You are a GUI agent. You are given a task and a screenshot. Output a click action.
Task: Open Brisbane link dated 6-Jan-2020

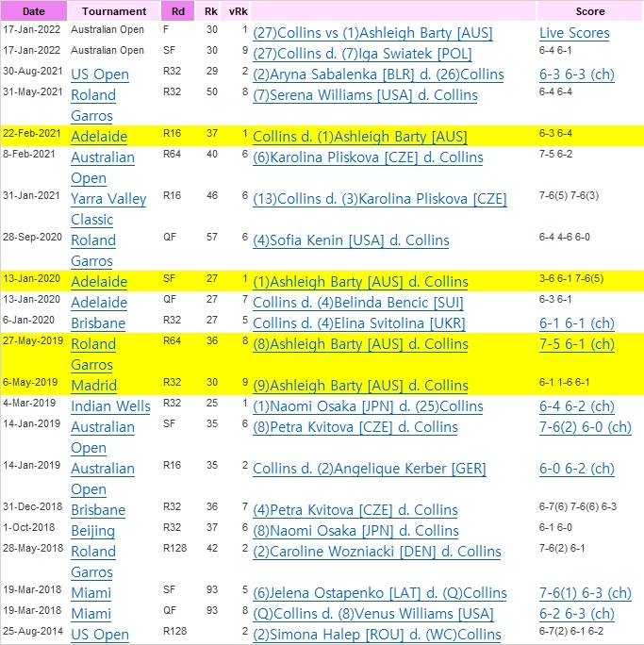[98, 323]
